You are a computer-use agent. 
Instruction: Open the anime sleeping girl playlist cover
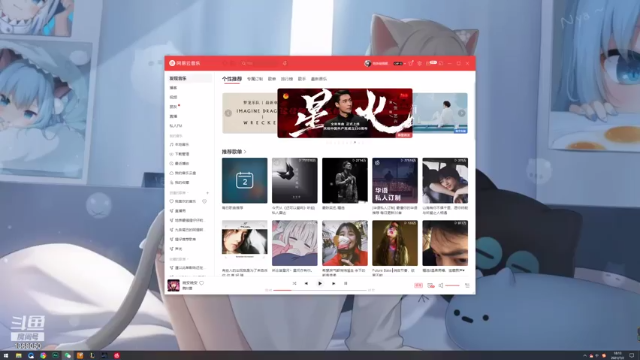tap(295, 243)
